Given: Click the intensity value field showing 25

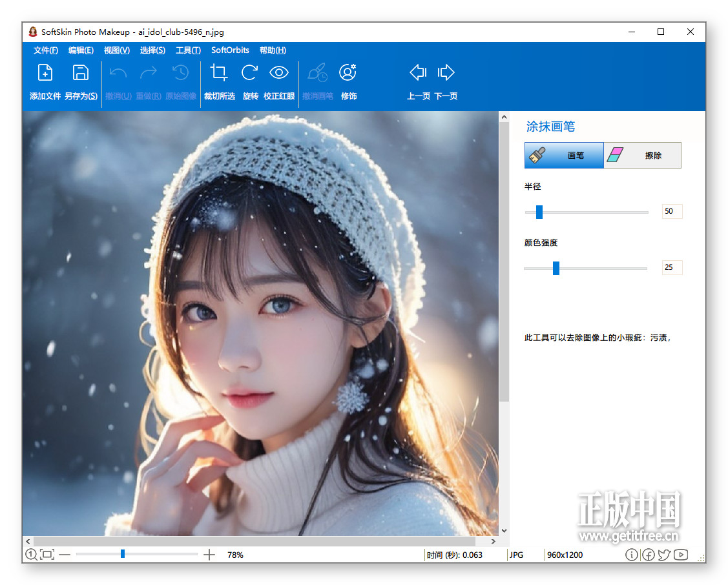Looking at the screenshot, I should tap(672, 267).
